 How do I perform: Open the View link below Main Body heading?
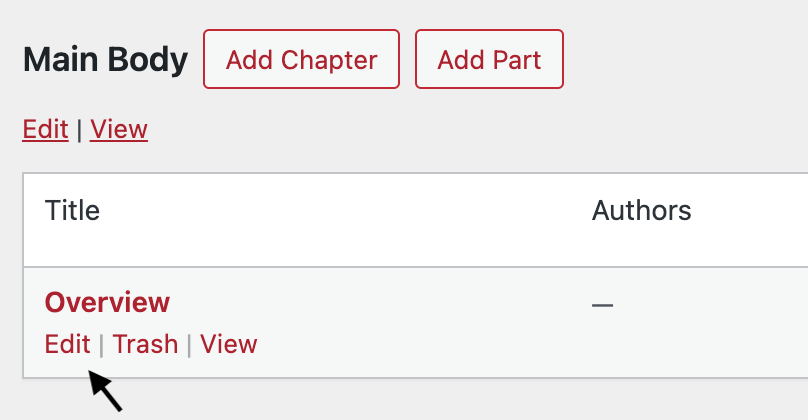pos(119,129)
